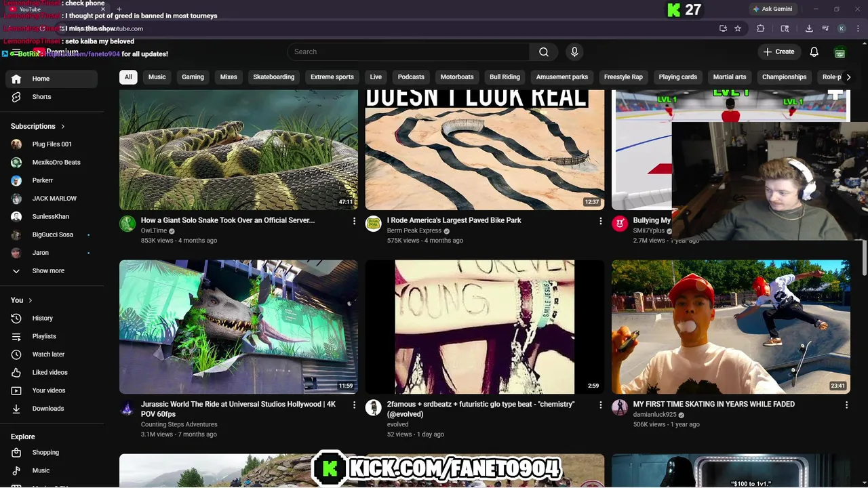Open the skateboarding video thumbnail

coord(730,327)
